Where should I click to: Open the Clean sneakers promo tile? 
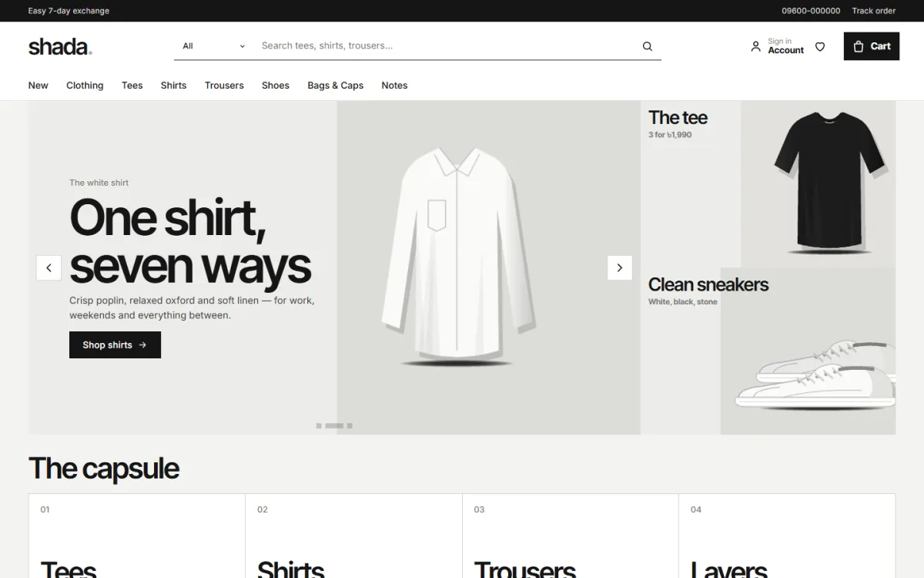(768, 351)
